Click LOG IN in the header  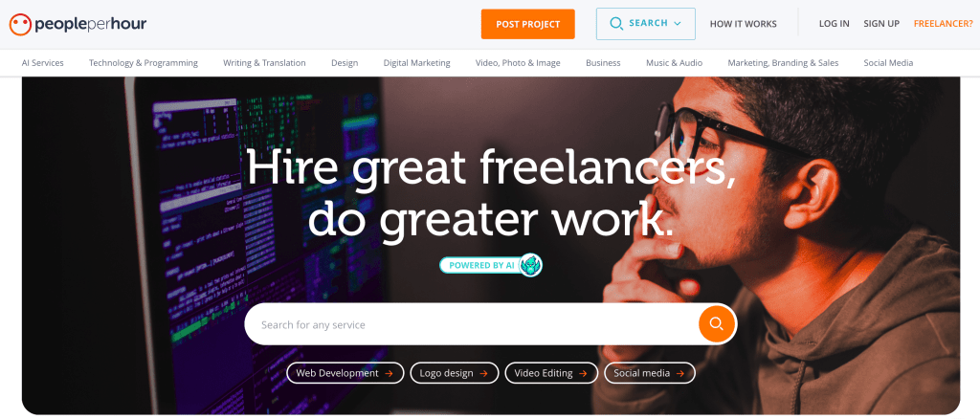(835, 24)
